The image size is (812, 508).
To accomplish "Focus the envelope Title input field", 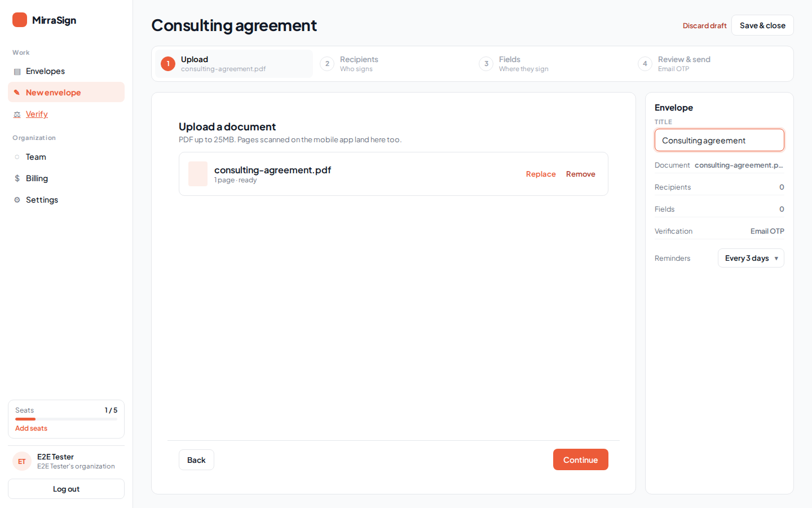I will 719,140.
